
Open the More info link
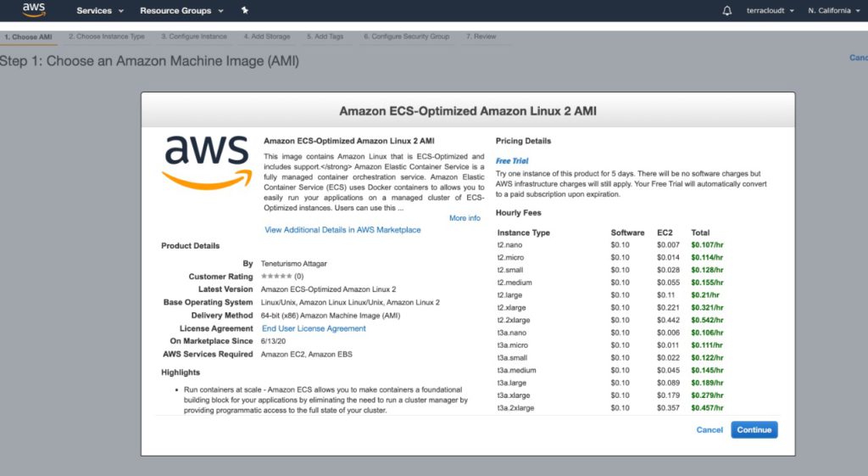(x=465, y=218)
